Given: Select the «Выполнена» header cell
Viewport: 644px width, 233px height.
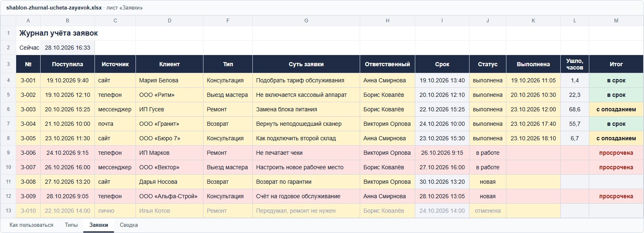Looking at the screenshot, I should 533,64.
